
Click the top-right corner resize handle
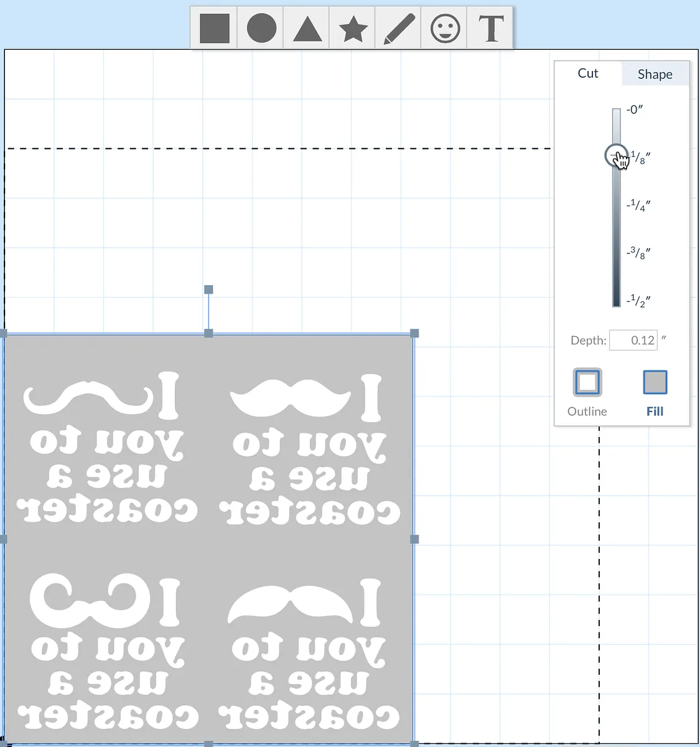[414, 334]
